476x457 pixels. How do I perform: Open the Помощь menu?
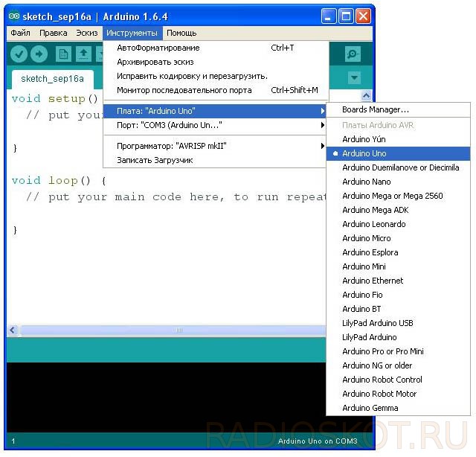tap(181, 33)
